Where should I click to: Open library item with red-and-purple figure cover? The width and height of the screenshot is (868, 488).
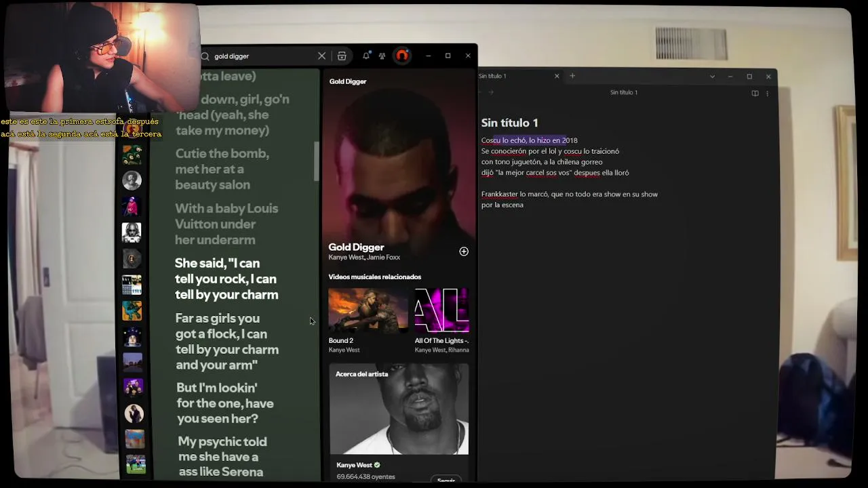[132, 206]
